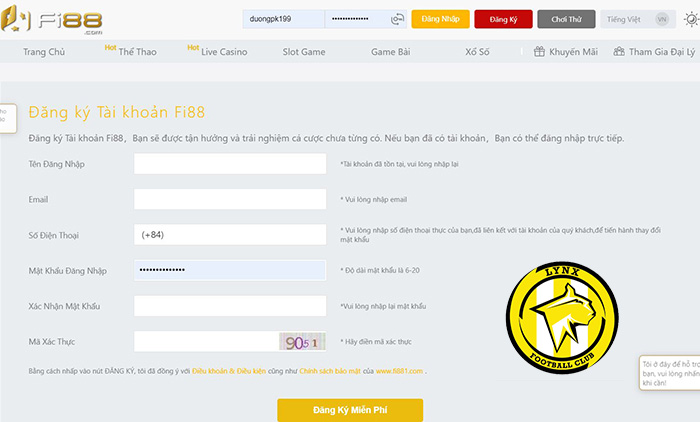
Task: Click the Lynx Football Club logo
Action: [x=562, y=318]
